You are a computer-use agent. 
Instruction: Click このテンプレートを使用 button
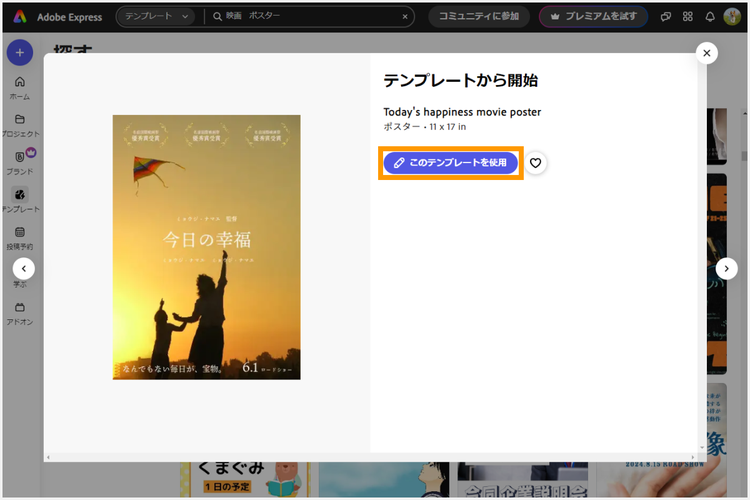[x=450, y=163]
